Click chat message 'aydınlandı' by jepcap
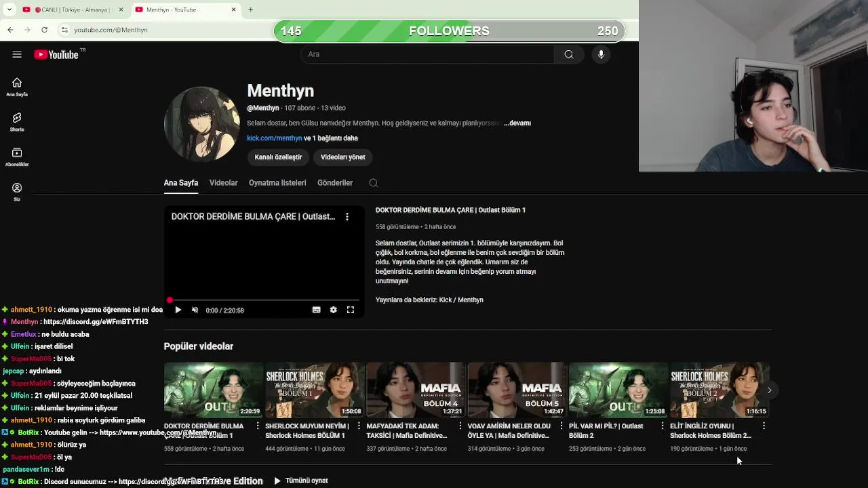868x488 pixels. (44, 371)
